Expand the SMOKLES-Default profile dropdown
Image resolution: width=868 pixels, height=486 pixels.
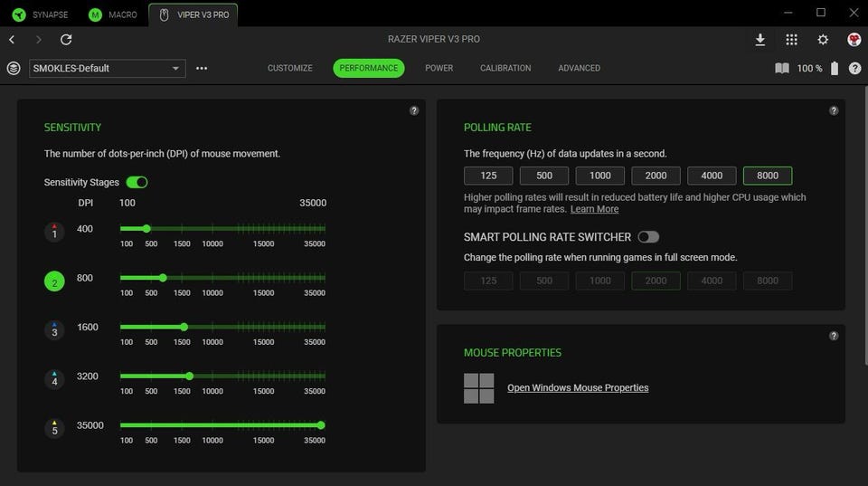coord(175,69)
